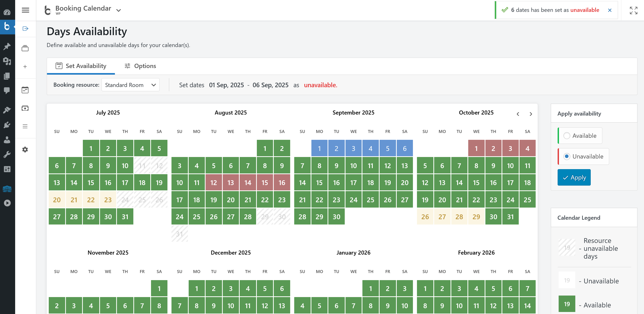This screenshot has width=644, height=314.
Task: Click the plus add-booking sidebar icon
Action: point(25,67)
